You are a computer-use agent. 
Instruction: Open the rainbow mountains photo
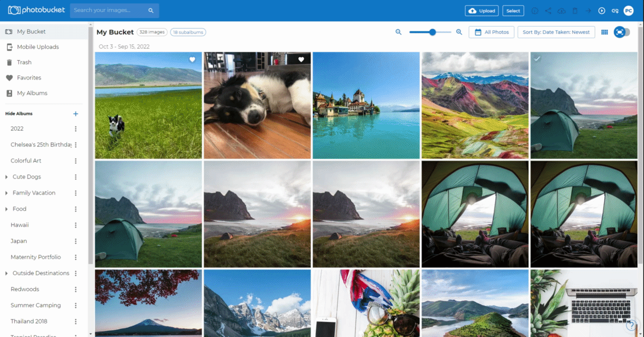point(475,106)
